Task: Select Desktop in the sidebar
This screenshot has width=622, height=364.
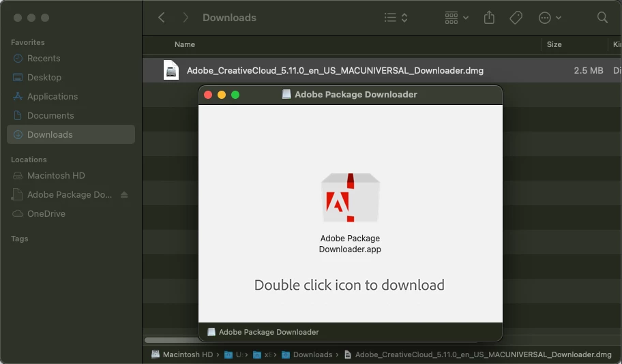Action: (x=71, y=77)
